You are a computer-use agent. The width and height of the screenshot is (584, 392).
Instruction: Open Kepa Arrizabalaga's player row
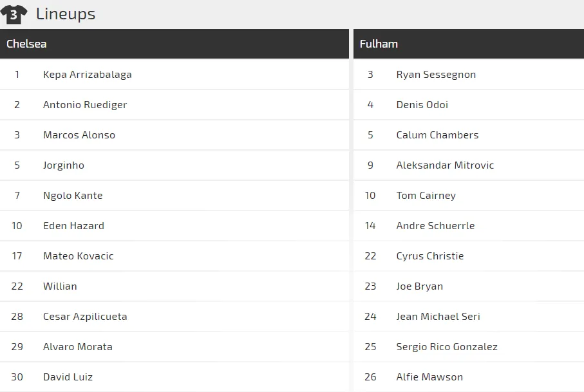click(174, 75)
